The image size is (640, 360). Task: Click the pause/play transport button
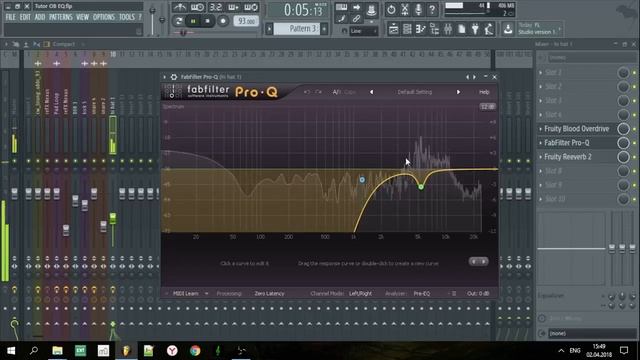(x=193, y=21)
